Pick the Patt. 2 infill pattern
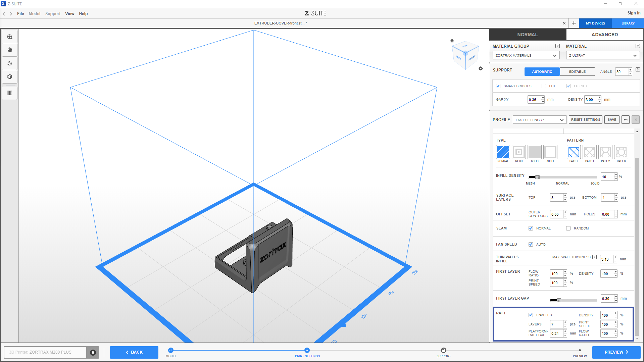Viewport: 644px width, 362px height. point(605,152)
